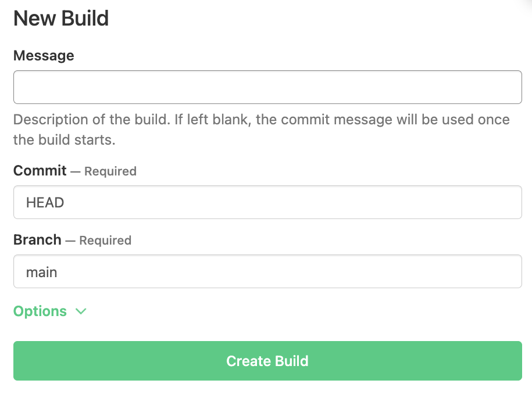Click the Message field label
The image size is (532, 398).
(x=44, y=56)
